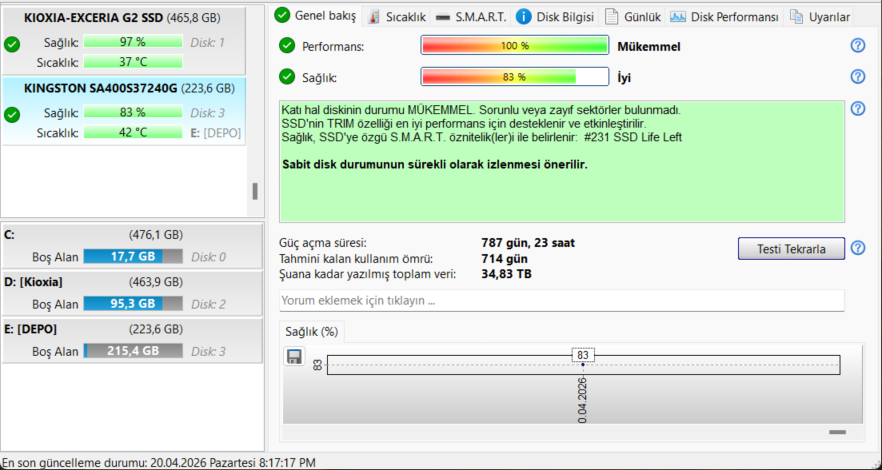Click green check icon next to Sağlık in overview
The height and width of the screenshot is (470, 882).
point(287,76)
